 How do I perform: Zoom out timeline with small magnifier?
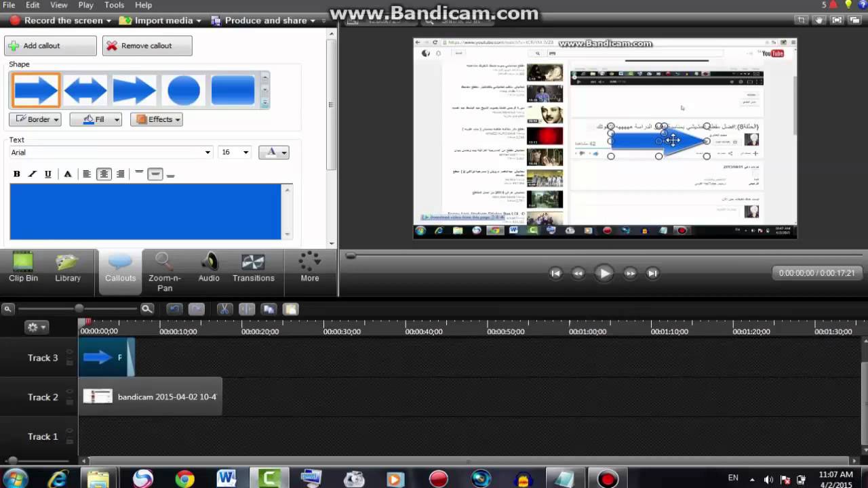pyautogui.click(x=7, y=309)
